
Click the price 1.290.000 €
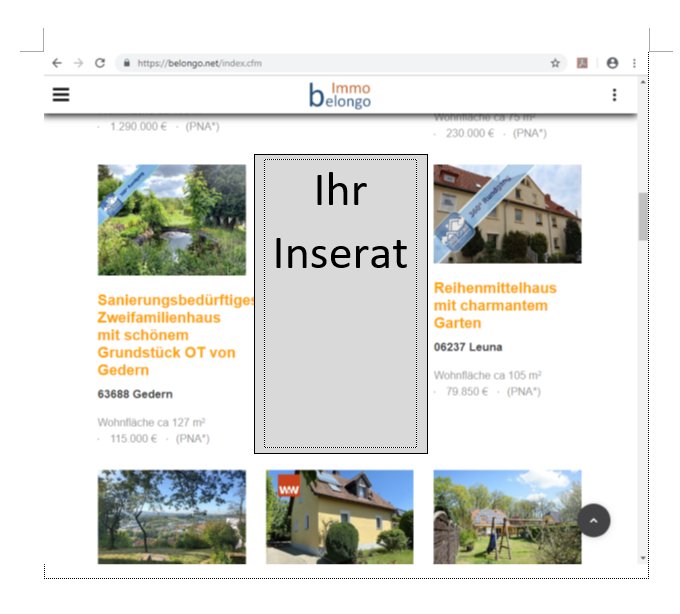(138, 127)
